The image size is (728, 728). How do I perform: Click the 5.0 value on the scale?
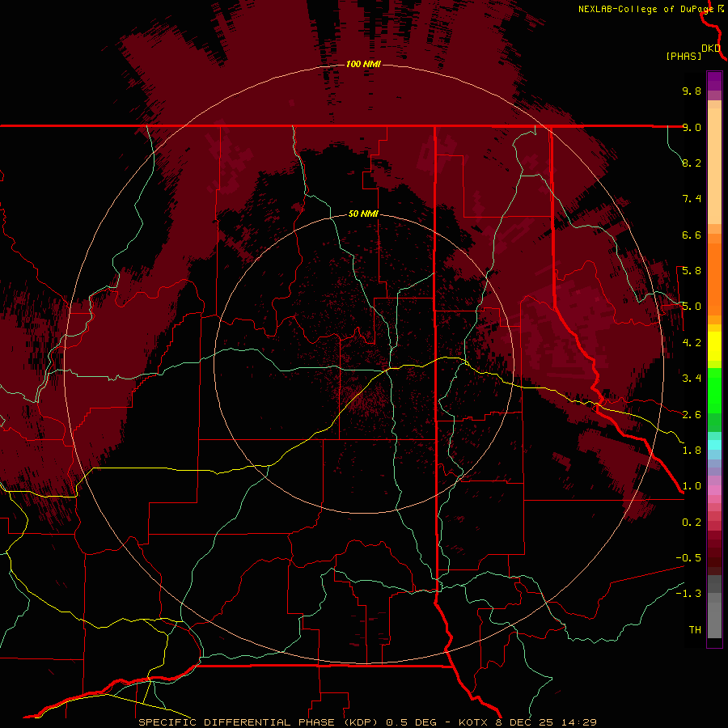point(692,307)
